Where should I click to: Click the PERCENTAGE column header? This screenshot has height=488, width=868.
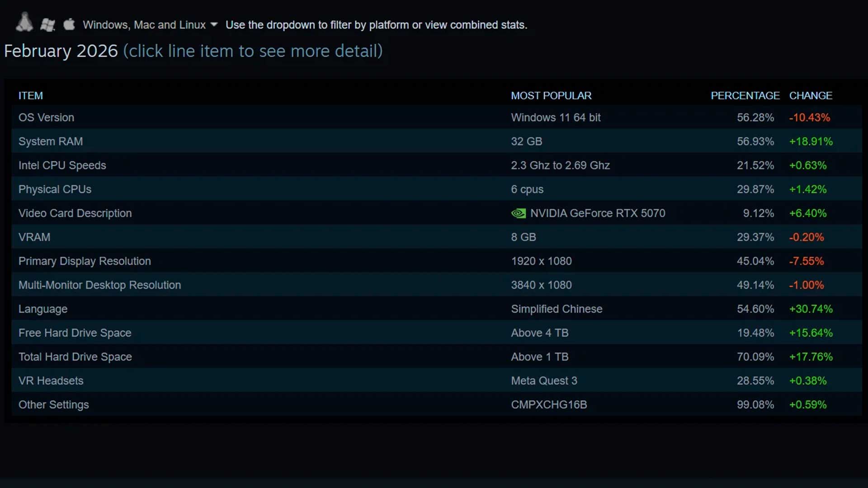pyautogui.click(x=745, y=96)
